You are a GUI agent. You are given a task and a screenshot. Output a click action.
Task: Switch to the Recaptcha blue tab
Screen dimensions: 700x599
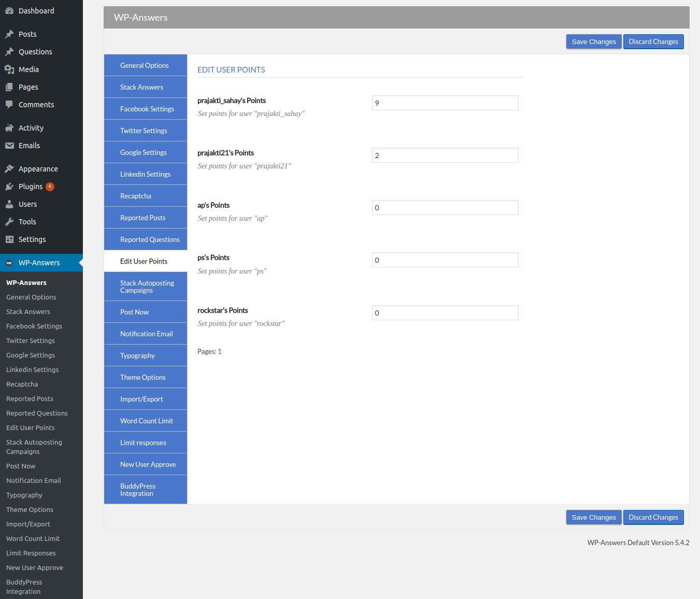[x=146, y=196]
